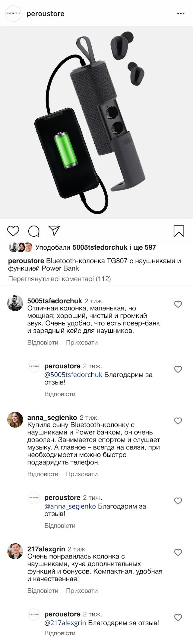Reply to 5005tsfedorchuk's comment
This screenshot has width=193, height=644.
[43, 343]
